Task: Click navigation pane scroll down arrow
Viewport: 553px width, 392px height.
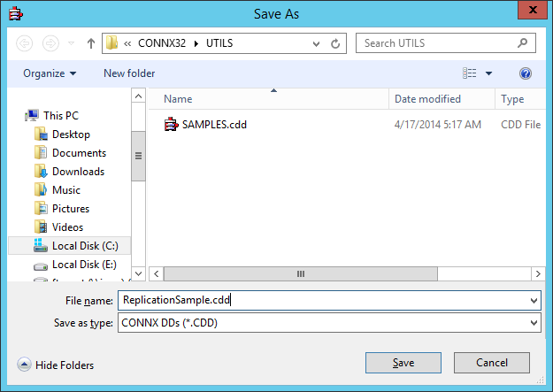Action: coord(139,273)
